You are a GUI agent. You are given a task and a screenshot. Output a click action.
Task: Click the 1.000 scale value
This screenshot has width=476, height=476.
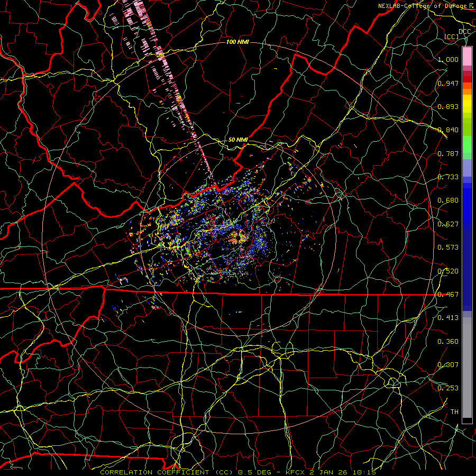click(x=448, y=59)
